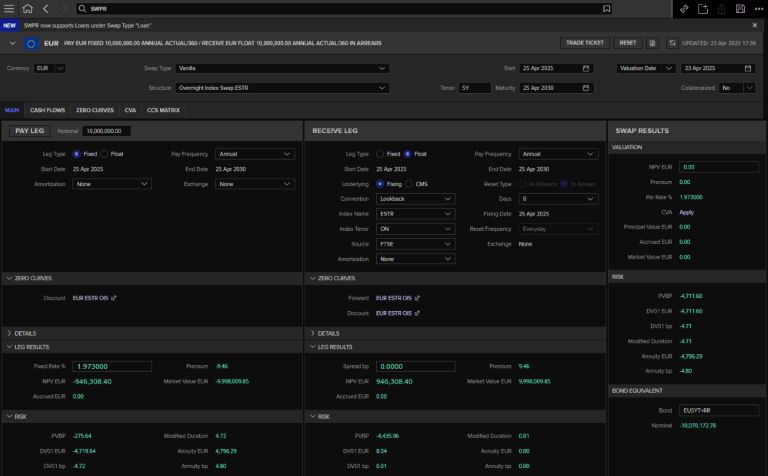Select In Arrears reset type
The image size is (768, 476).
(564, 184)
